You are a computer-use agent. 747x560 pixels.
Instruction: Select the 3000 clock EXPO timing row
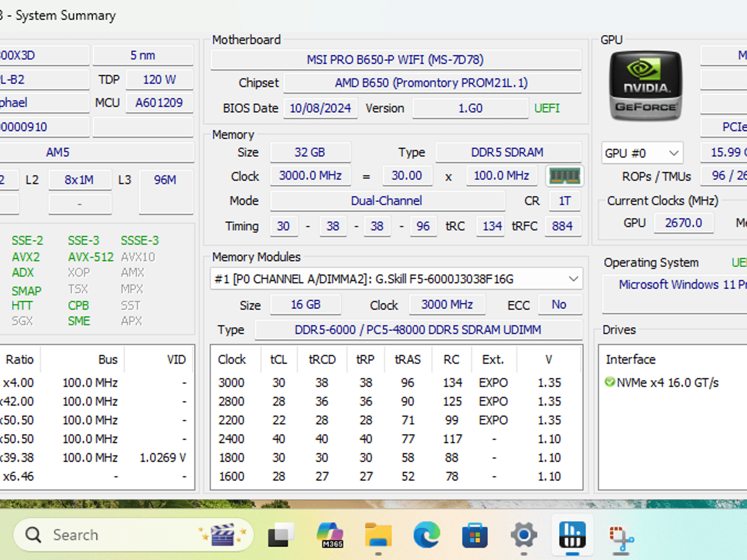(x=396, y=382)
